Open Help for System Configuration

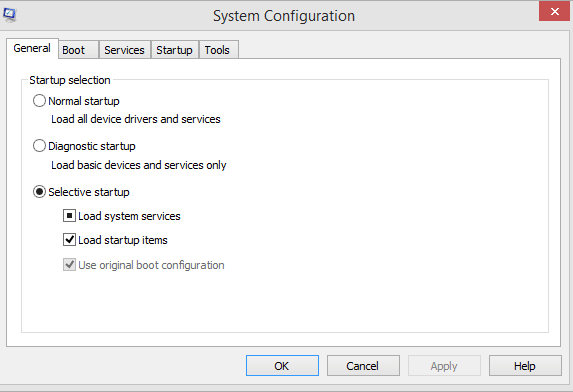coord(525,366)
